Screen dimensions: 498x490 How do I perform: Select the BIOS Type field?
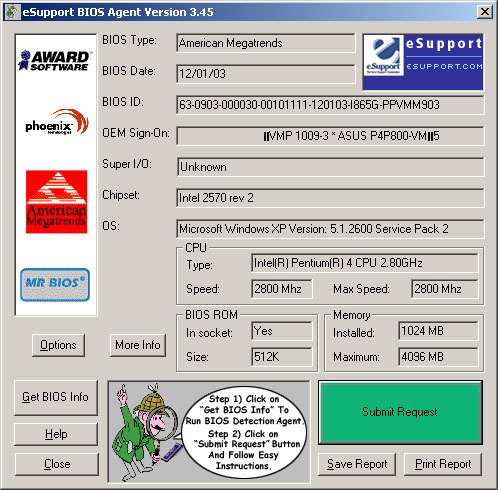coord(266,43)
